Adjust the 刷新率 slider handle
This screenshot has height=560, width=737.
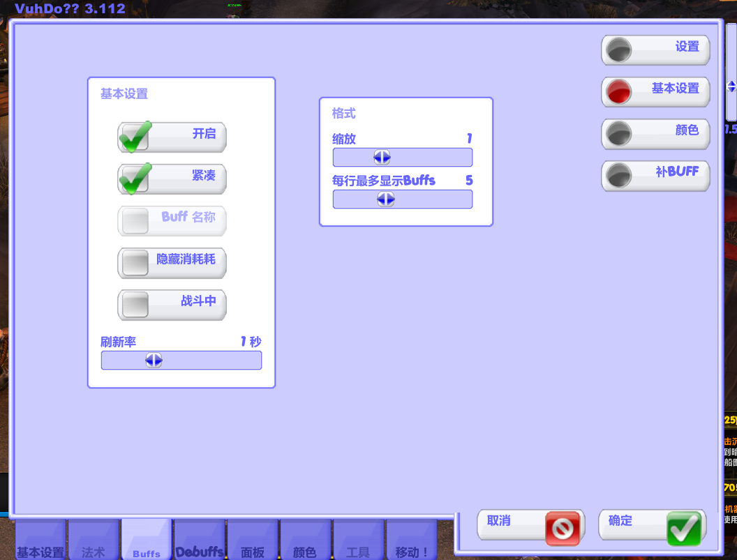click(153, 360)
